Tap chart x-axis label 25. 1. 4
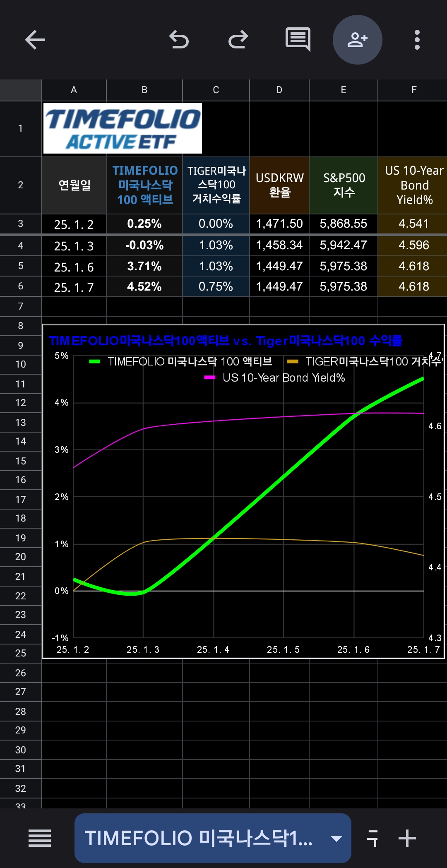 213,649
